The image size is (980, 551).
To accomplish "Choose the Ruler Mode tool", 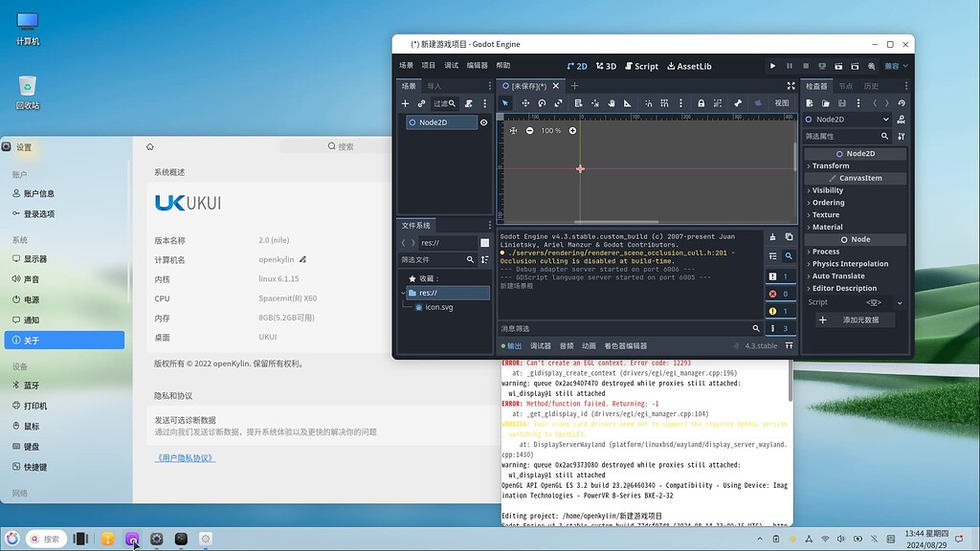I will [x=628, y=103].
